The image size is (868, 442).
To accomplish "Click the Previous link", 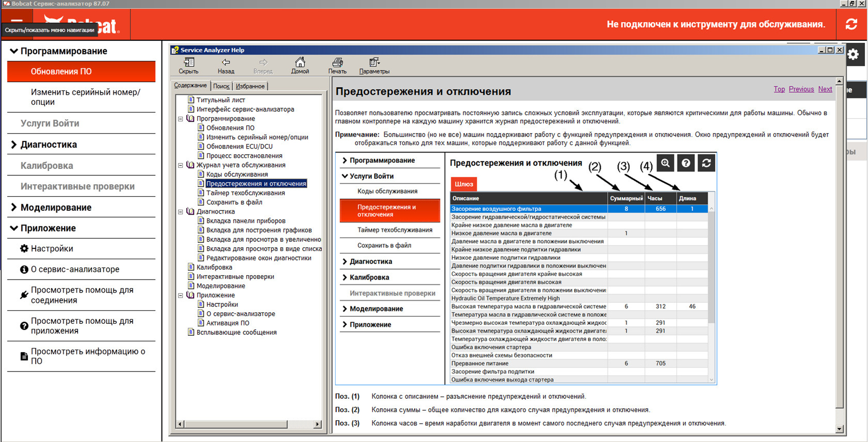I will [801, 89].
